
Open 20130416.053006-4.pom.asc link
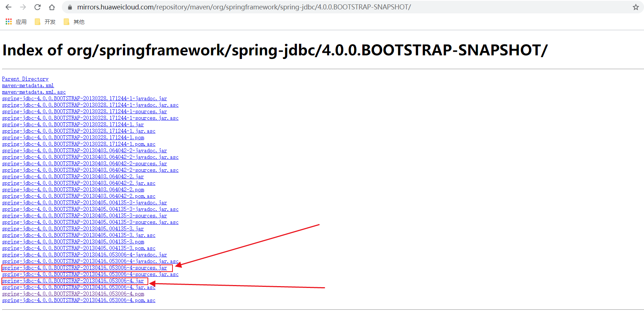click(79, 300)
